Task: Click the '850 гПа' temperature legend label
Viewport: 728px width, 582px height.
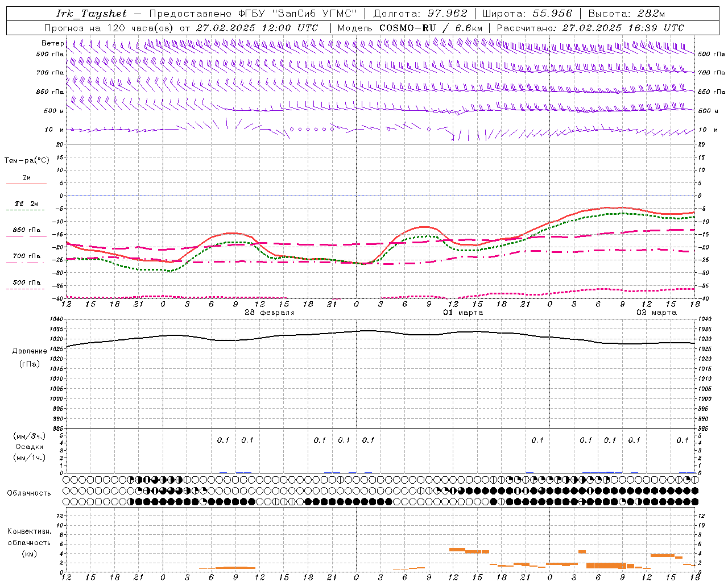Action: (x=27, y=230)
